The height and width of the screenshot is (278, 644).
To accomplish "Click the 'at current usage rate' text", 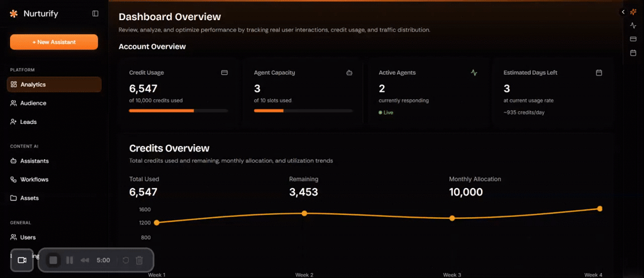I will [529, 100].
